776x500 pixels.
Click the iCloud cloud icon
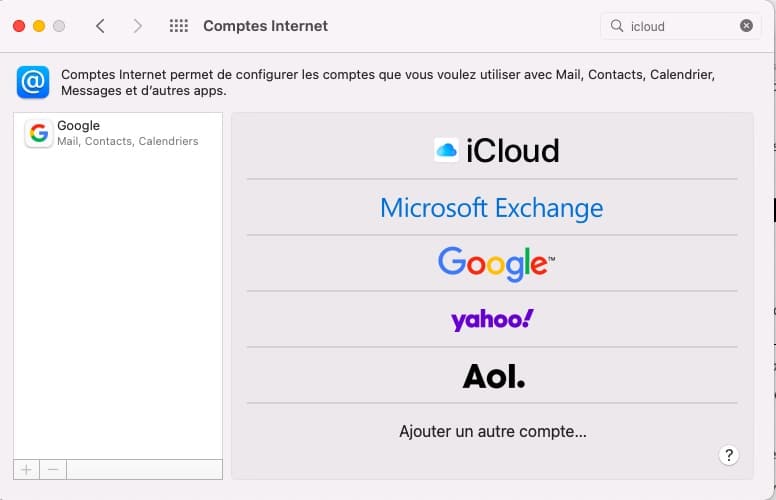pos(446,150)
